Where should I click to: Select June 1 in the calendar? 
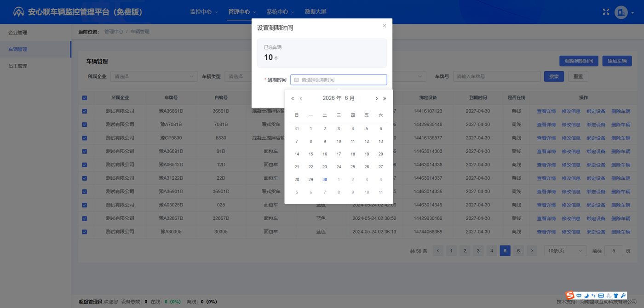(310, 129)
